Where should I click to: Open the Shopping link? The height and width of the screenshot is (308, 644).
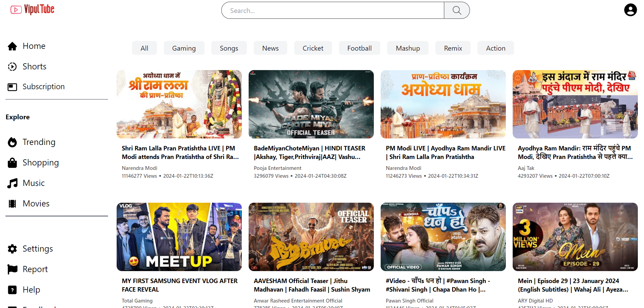click(41, 163)
